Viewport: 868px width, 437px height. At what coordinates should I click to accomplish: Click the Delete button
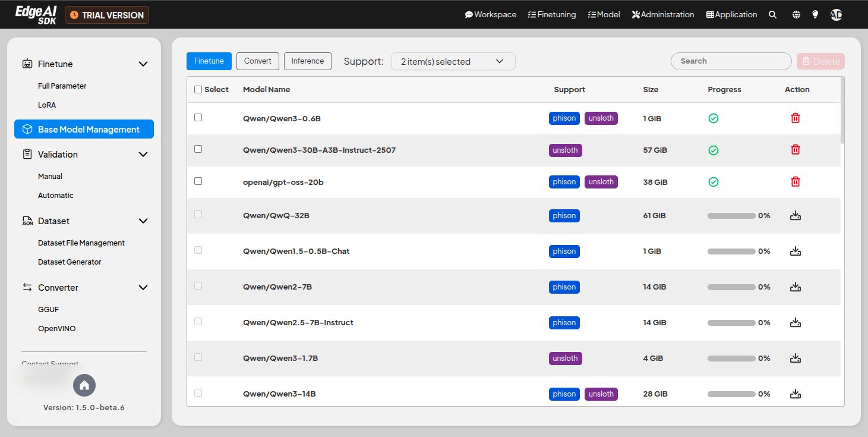click(820, 61)
